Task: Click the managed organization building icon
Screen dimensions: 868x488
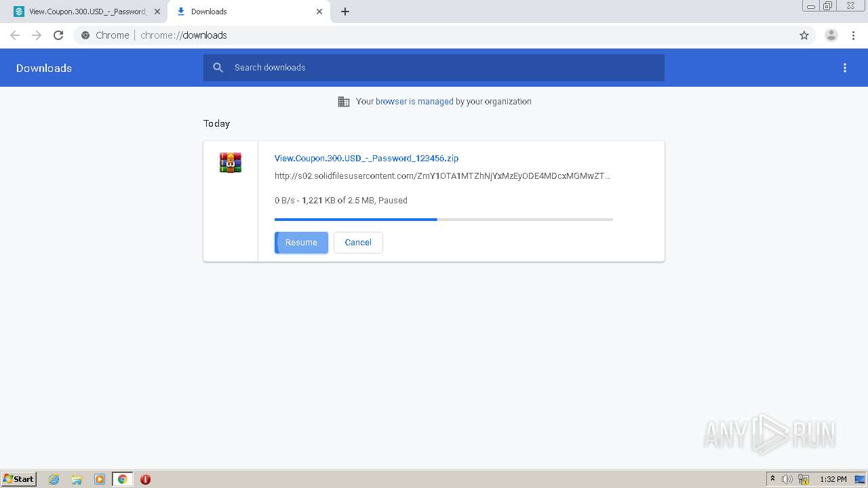Action: point(344,102)
